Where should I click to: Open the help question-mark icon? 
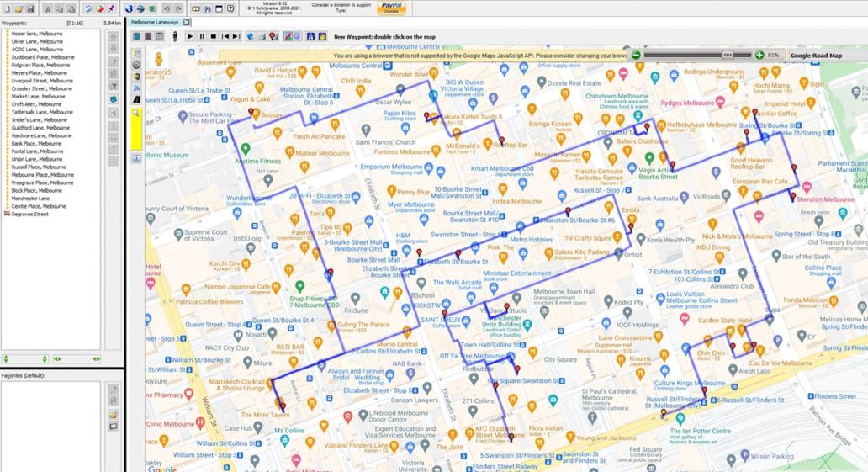pyautogui.click(x=230, y=9)
